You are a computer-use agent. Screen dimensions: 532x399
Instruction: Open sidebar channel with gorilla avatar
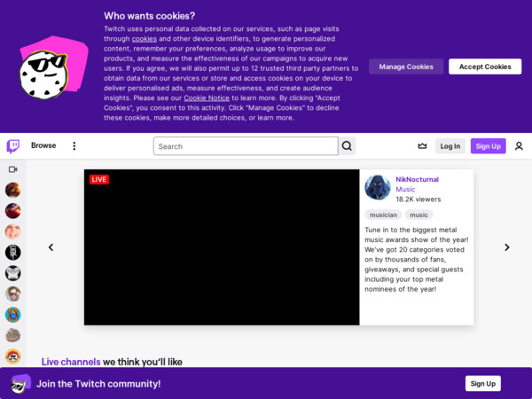point(13,273)
